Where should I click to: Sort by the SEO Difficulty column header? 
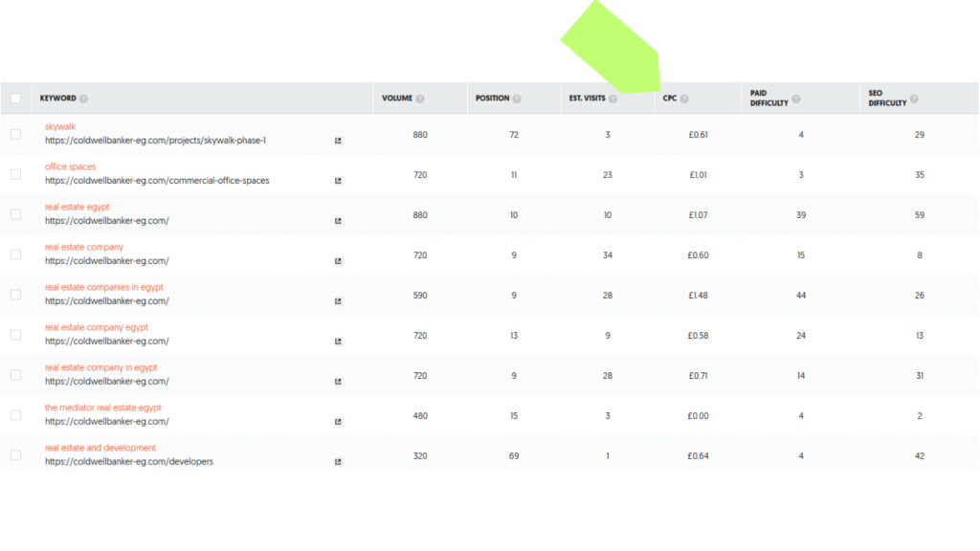(x=887, y=99)
